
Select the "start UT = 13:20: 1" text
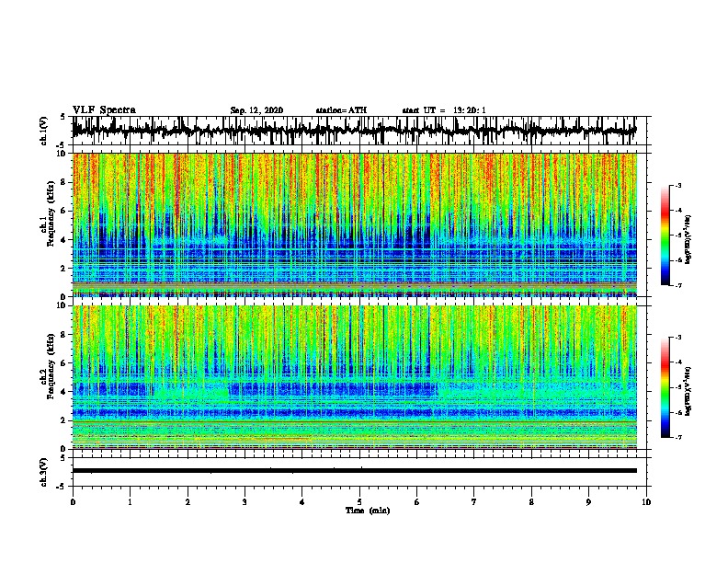point(444,110)
